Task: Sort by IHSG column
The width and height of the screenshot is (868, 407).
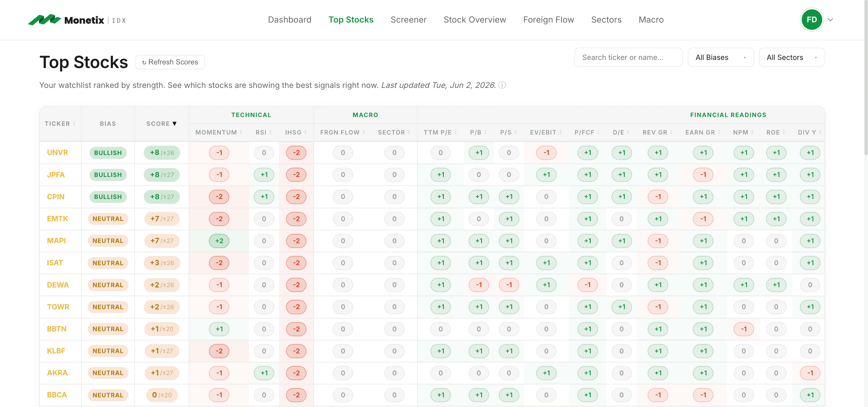Action: click(x=296, y=132)
